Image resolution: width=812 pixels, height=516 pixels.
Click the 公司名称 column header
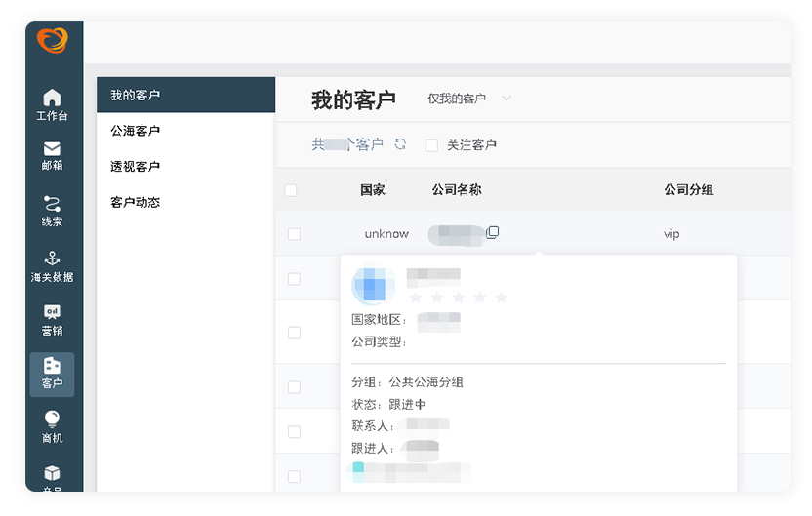(x=457, y=190)
